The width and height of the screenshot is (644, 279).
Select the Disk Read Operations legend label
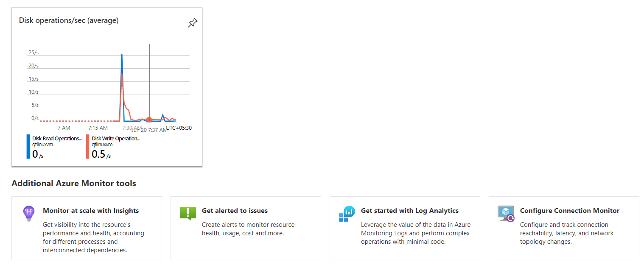point(57,138)
